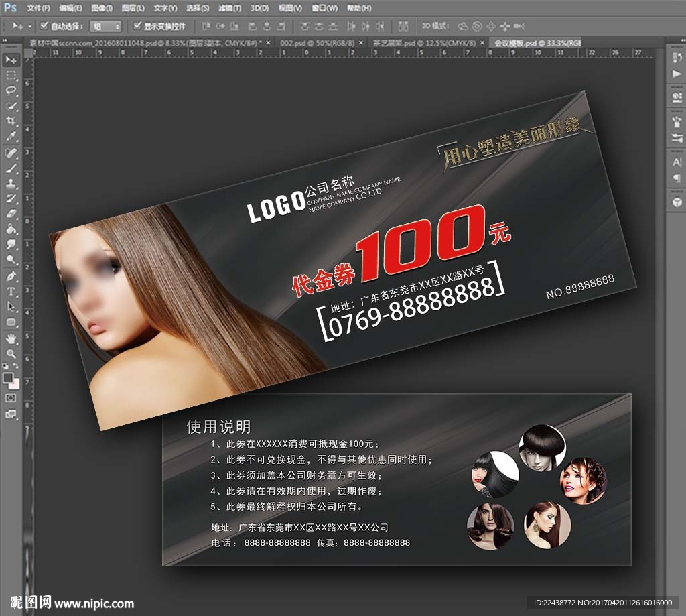Select the Paint Bucket tool
The image size is (686, 616).
pyautogui.click(x=11, y=229)
